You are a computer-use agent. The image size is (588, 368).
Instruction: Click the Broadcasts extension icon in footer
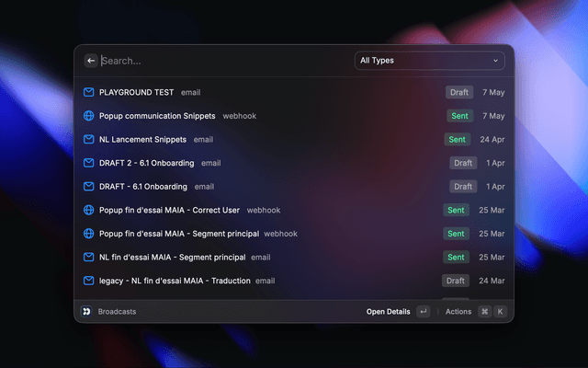tap(85, 312)
